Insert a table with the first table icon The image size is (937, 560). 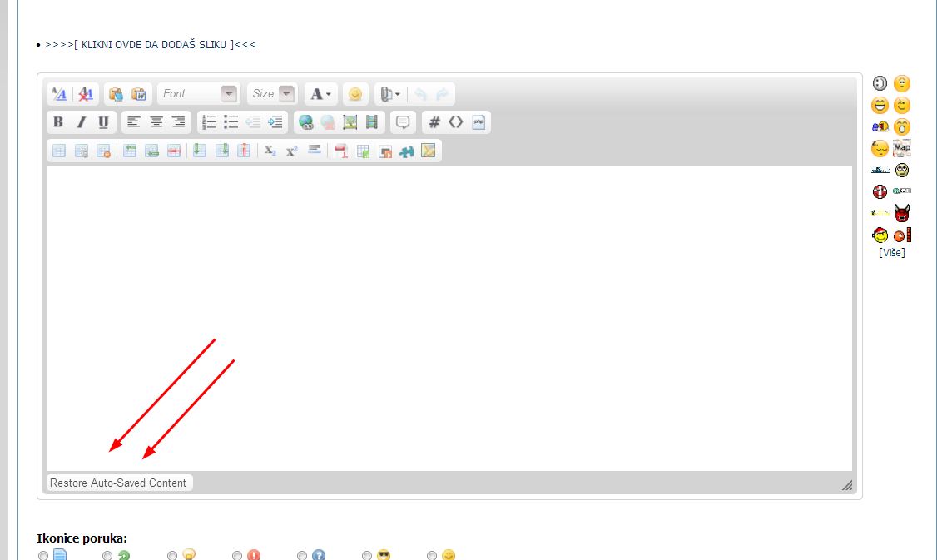pyautogui.click(x=58, y=151)
